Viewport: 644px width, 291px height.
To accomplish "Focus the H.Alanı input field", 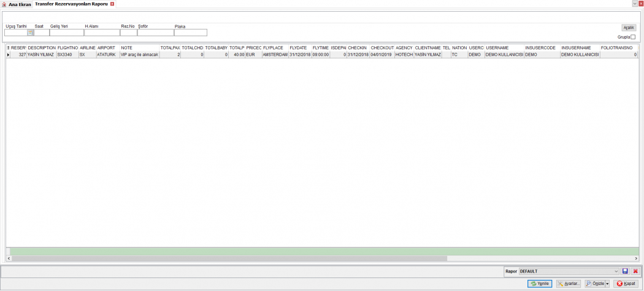I will (102, 33).
